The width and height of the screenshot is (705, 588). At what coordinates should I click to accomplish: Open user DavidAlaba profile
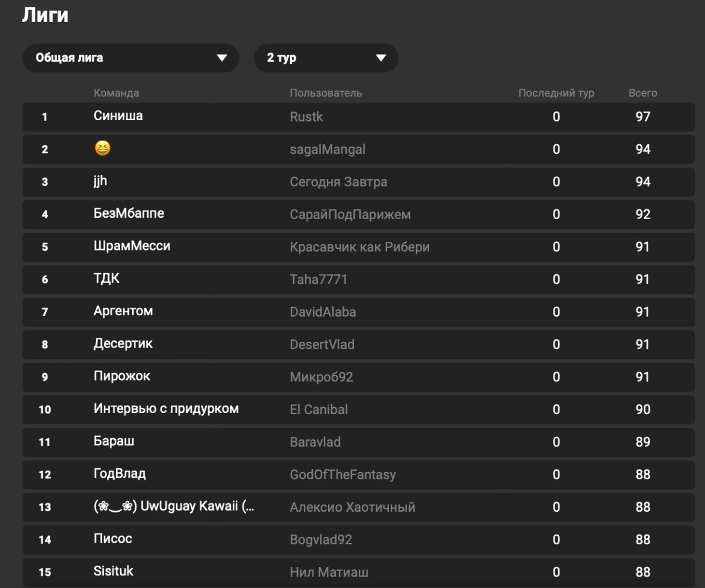click(x=323, y=312)
